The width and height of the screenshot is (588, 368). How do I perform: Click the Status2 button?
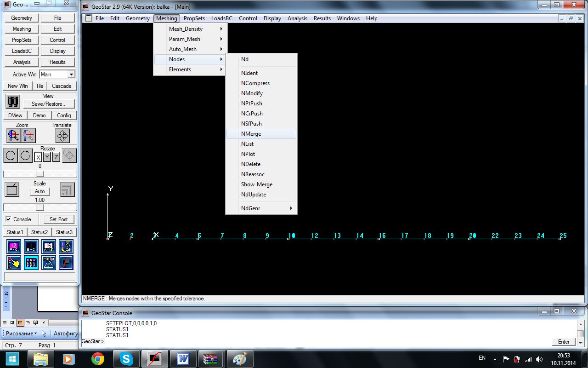coord(40,232)
